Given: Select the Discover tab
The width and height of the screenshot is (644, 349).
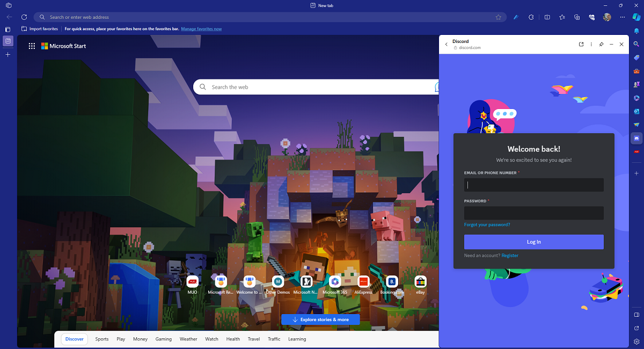Looking at the screenshot, I should (74, 339).
